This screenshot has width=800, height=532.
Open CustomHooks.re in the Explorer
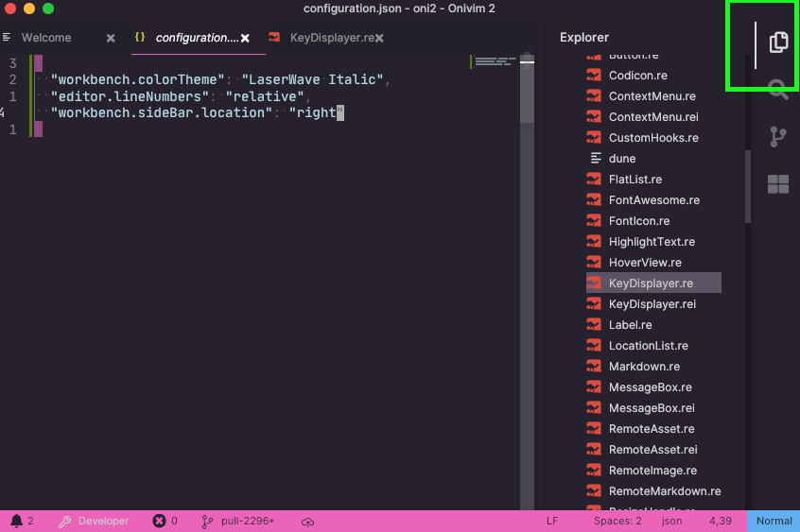(653, 138)
